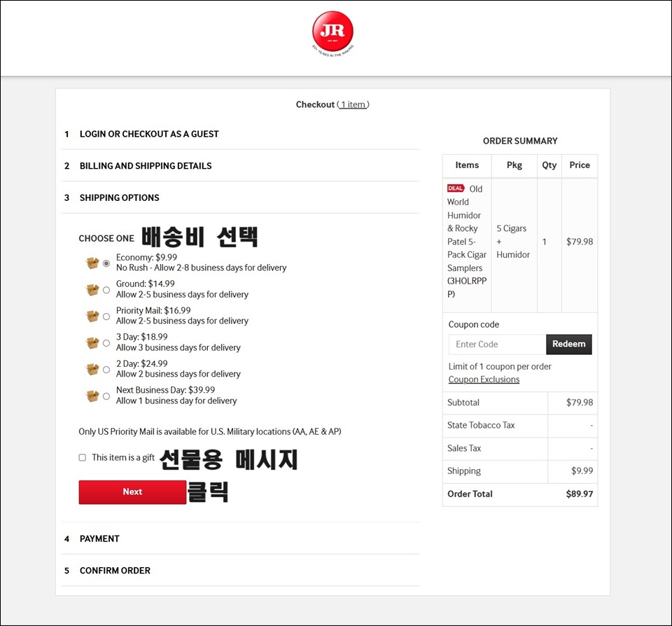The image size is (672, 626).
Task: Click the red DEAL tag icon
Action: (x=456, y=188)
